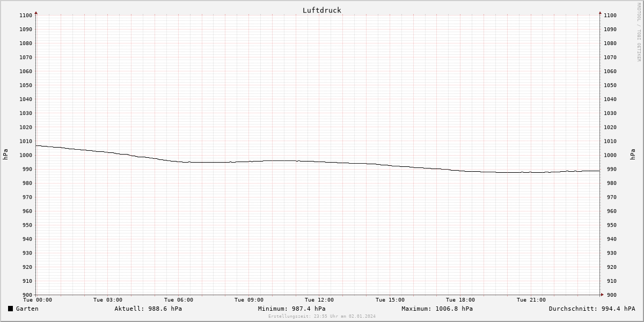This screenshot has height=322, width=644.
Task: Click the Tue 09:00 time axis label
Action: coord(249,300)
